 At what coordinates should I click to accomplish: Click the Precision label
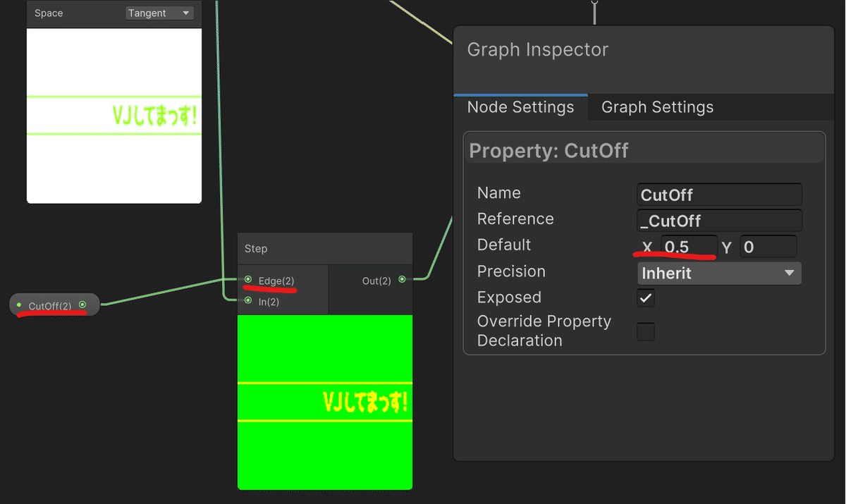[x=511, y=271]
